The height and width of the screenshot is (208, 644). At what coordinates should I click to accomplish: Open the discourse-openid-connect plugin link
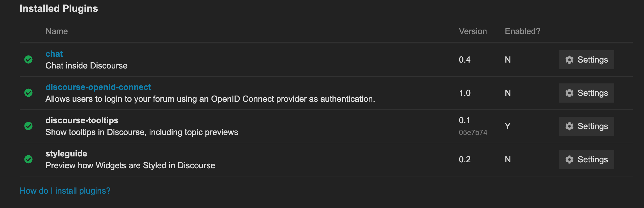point(98,87)
